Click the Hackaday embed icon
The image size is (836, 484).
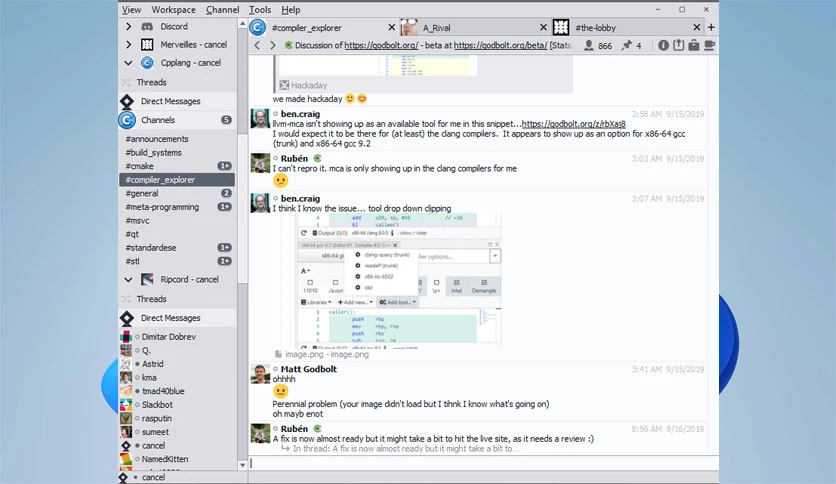284,85
